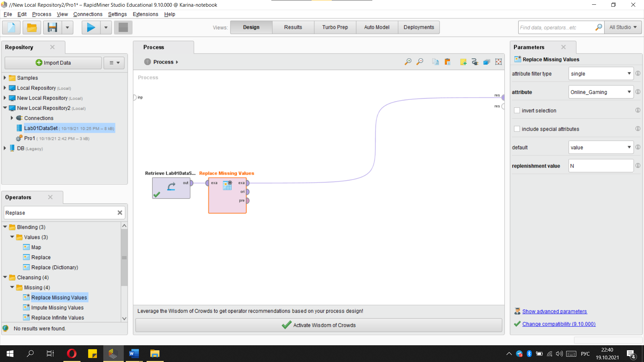Click the operators list scroll down arrow
The height and width of the screenshot is (362, 644).
tap(124, 318)
